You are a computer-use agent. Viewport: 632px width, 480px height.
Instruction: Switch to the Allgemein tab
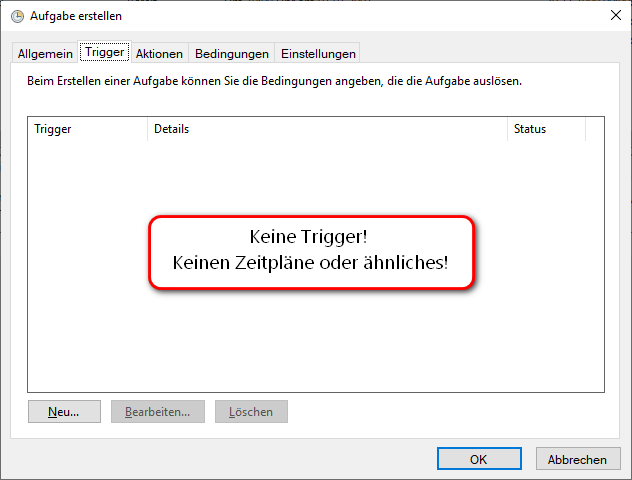[x=45, y=54]
